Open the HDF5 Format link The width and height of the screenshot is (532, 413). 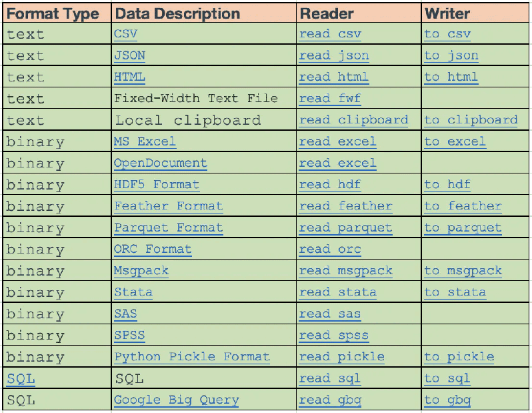tap(157, 184)
